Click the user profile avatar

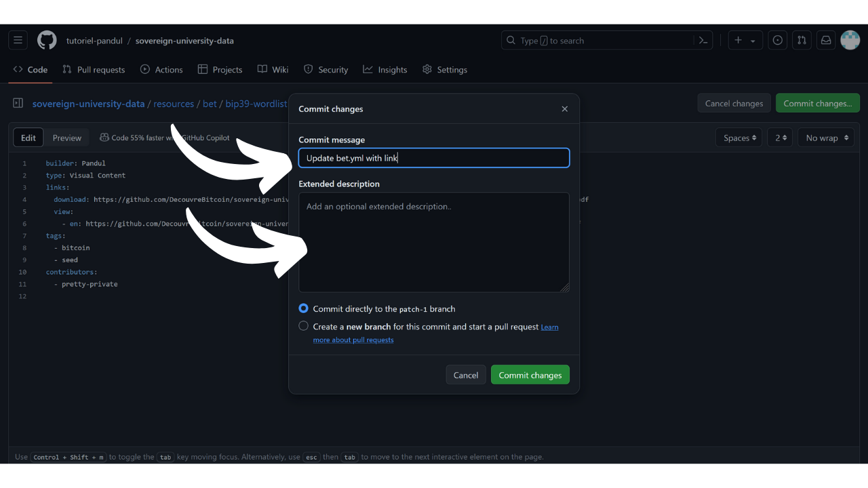[850, 41]
